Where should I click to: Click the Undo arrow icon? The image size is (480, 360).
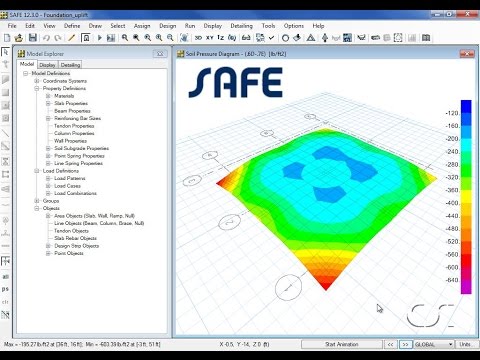point(47,38)
